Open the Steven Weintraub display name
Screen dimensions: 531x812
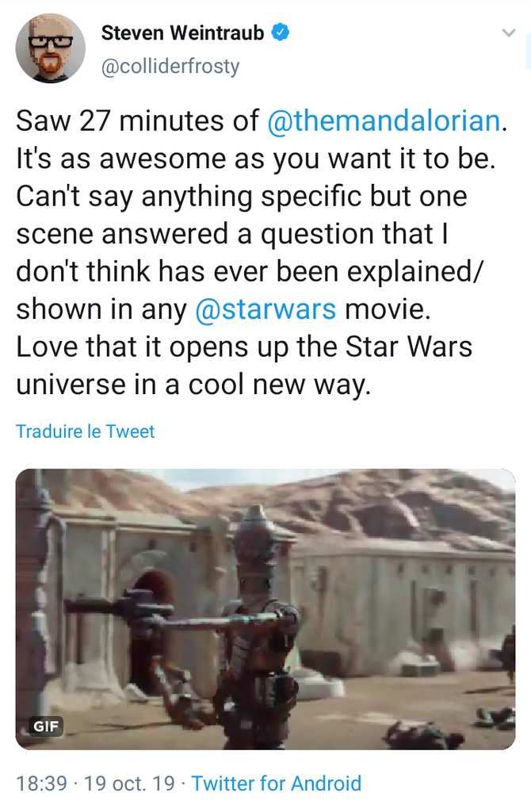(x=183, y=33)
